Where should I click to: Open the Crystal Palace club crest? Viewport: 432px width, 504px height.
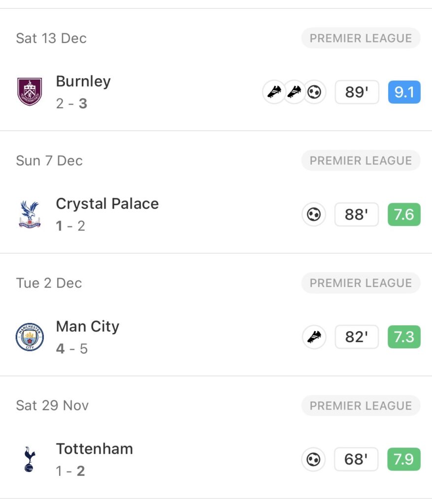click(30, 214)
